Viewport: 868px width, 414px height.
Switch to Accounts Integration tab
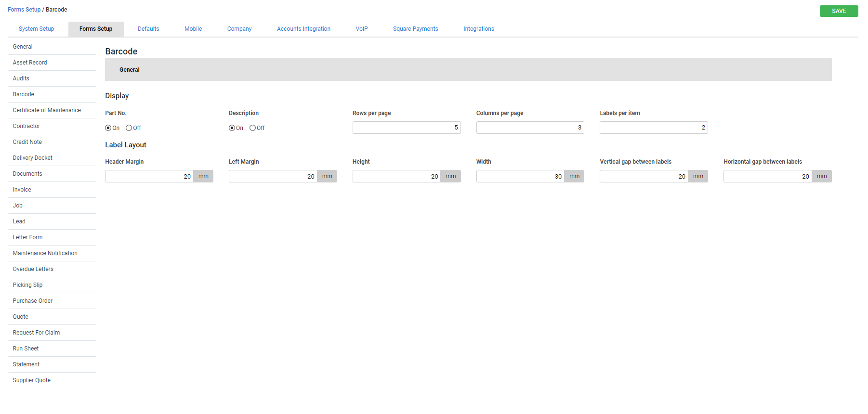pos(303,29)
